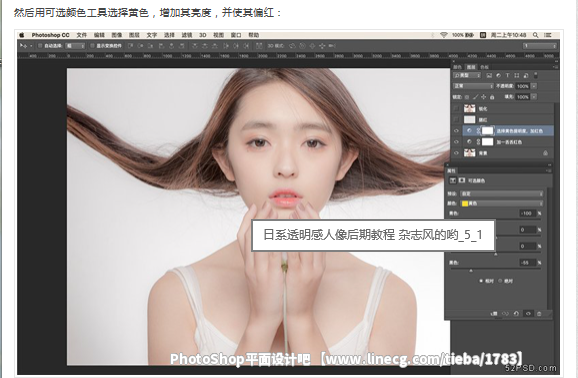This screenshot has width=578, height=378.
Task: Open the 颜色 黄色 dropdown
Action: click(501, 203)
